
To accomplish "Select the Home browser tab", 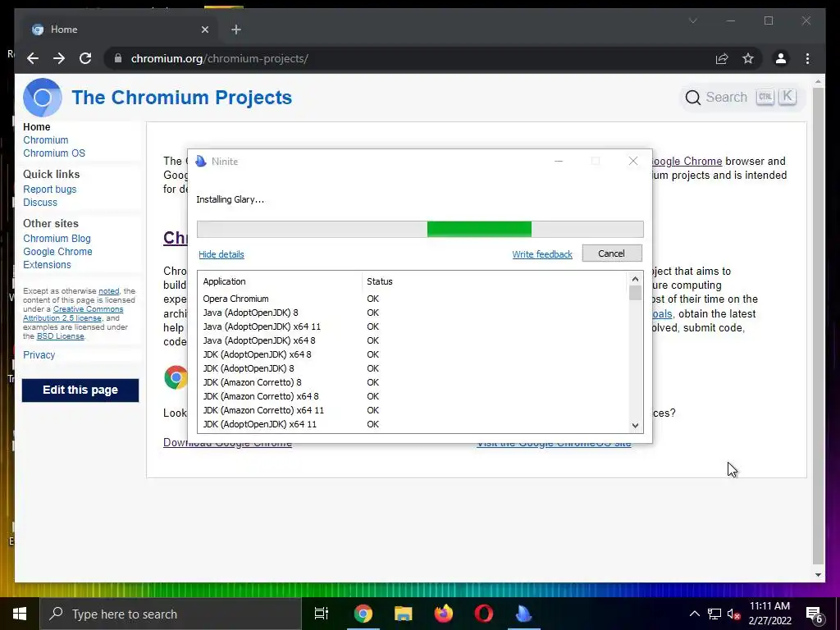I will [x=118, y=30].
